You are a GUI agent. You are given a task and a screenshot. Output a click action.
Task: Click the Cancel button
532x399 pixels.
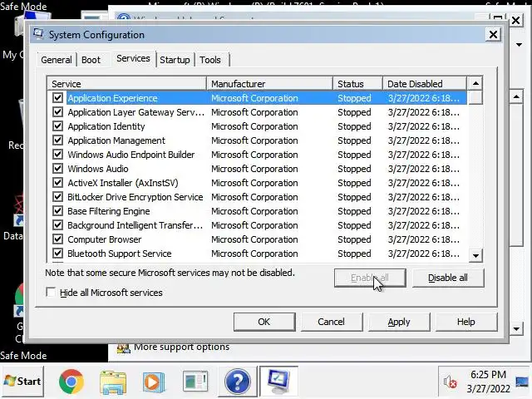(x=331, y=322)
